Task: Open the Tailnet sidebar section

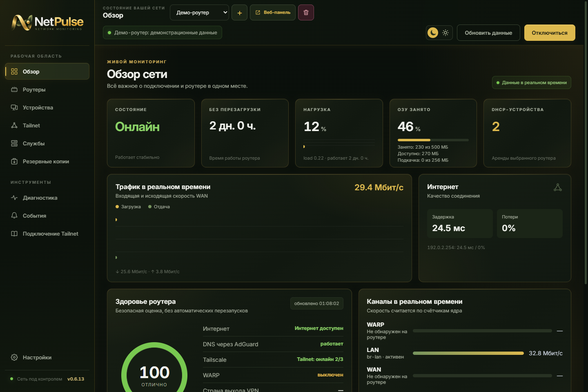Action: pos(47,125)
